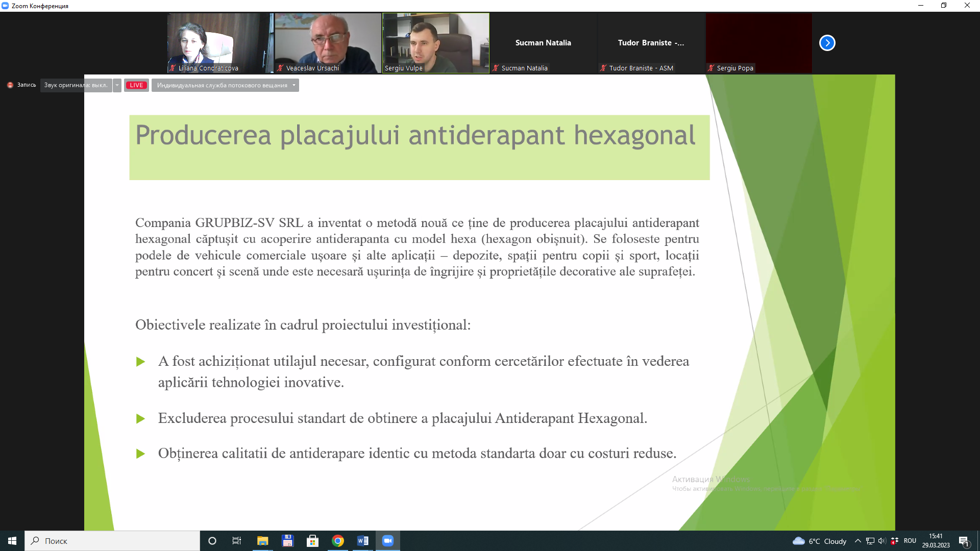This screenshot has height=551, width=980.
Task: Show hidden system tray icons
Action: pos(857,541)
